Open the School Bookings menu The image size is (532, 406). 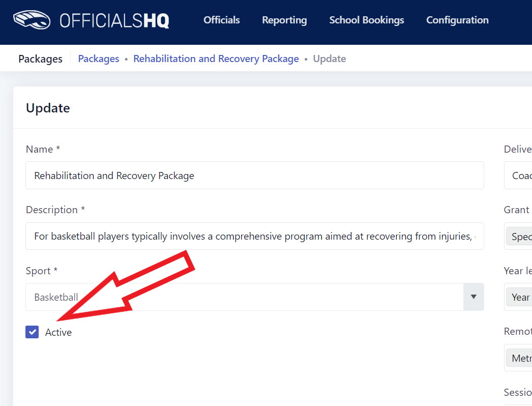[366, 20]
